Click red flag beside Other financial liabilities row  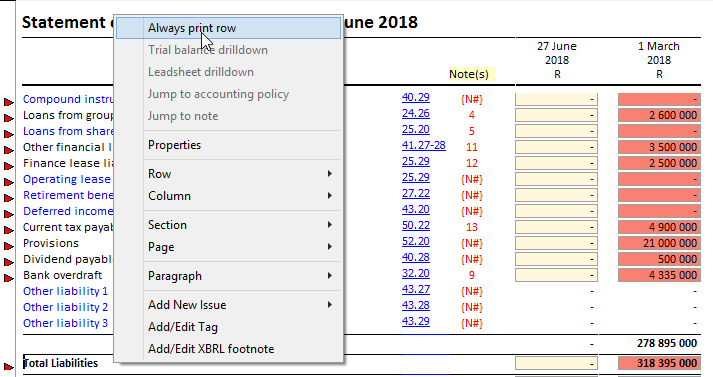(9, 150)
